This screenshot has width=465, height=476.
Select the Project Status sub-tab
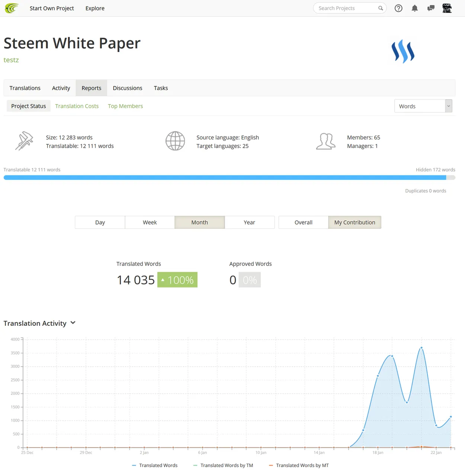[x=29, y=106]
